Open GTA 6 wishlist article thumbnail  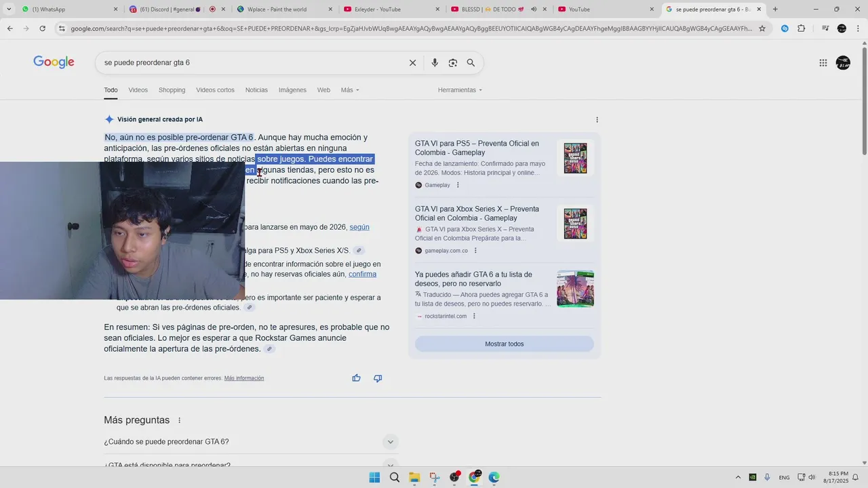click(575, 289)
